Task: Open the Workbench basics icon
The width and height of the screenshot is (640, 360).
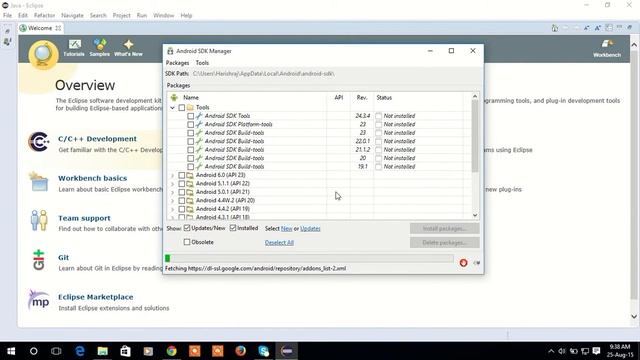Action: pos(39,182)
